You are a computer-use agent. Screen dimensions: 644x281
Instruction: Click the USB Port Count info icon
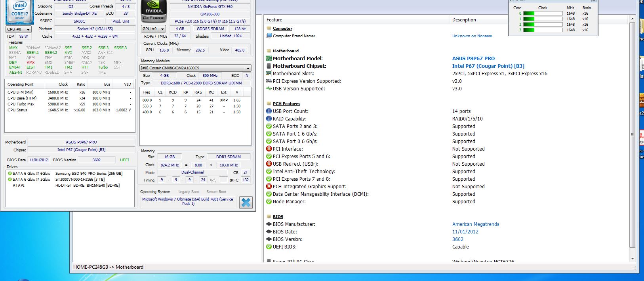click(269, 111)
